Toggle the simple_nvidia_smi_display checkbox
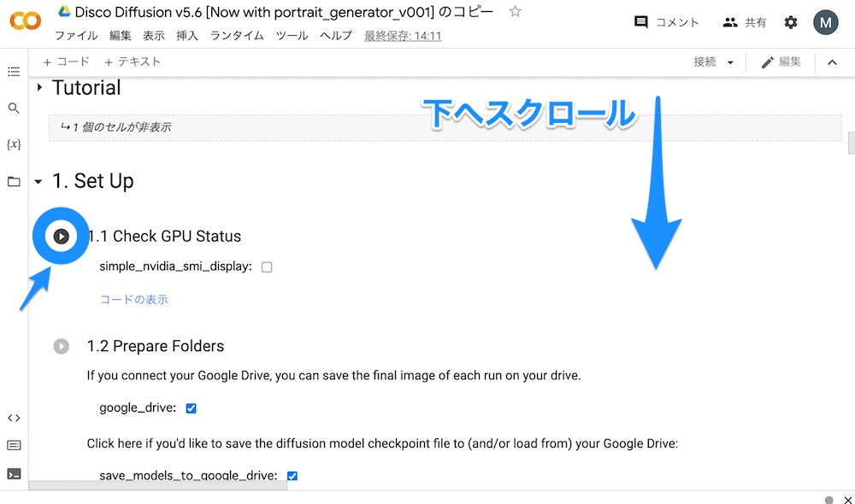The height and width of the screenshot is (504, 855). click(x=267, y=267)
